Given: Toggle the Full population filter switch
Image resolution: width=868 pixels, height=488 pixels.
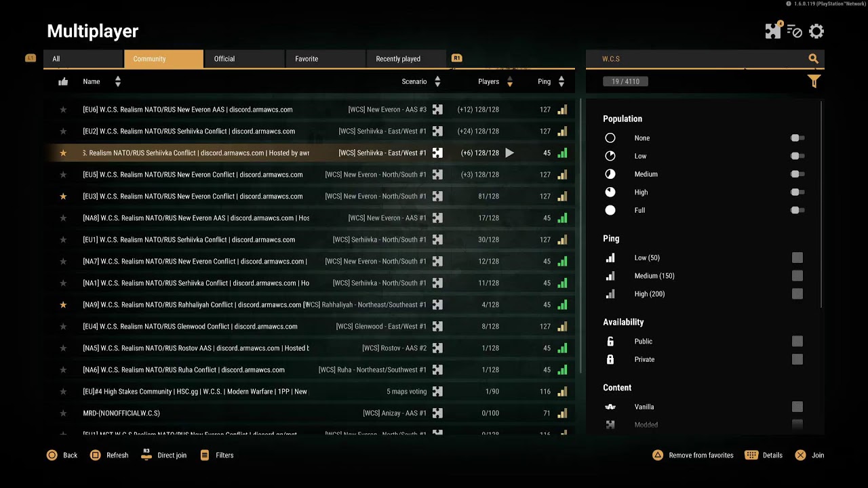Looking at the screenshot, I should click(x=797, y=211).
